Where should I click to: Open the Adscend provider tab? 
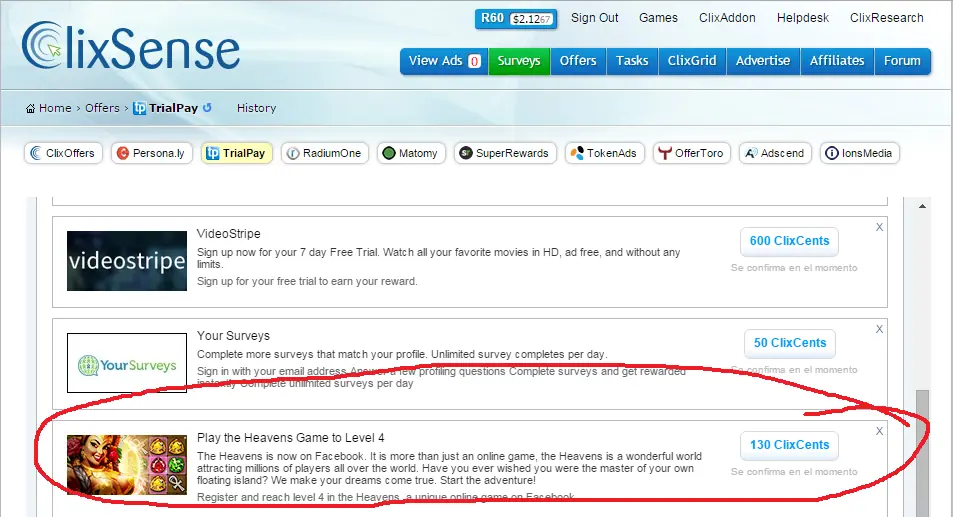(776, 153)
